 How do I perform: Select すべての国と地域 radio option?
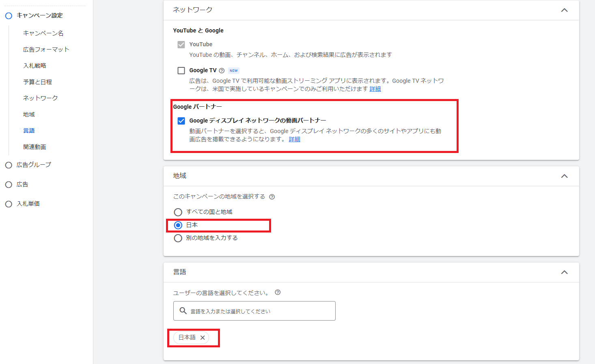pyautogui.click(x=178, y=212)
